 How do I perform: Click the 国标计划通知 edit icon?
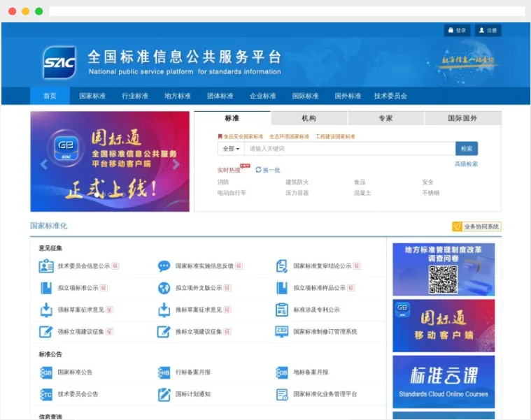point(164,394)
